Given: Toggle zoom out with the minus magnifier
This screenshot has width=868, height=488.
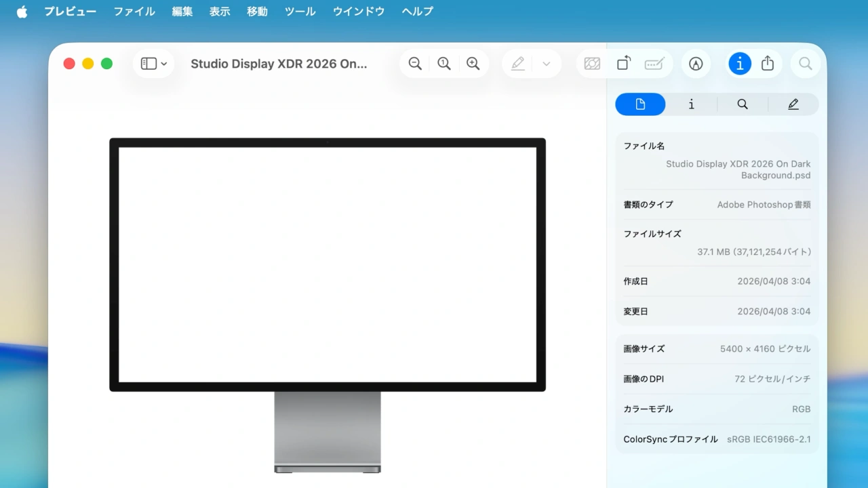Looking at the screenshot, I should (415, 63).
